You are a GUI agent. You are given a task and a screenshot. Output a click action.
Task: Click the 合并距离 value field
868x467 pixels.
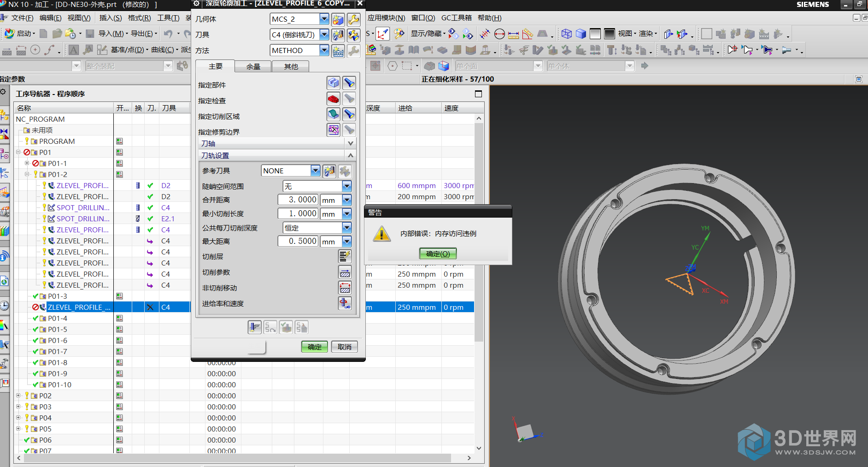pos(298,200)
